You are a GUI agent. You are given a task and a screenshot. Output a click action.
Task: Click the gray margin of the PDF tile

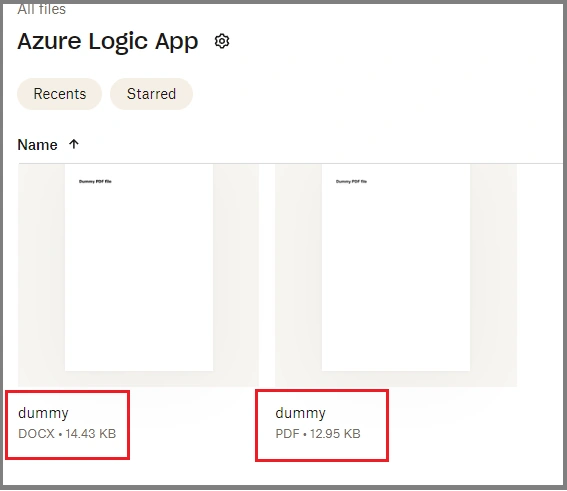pos(493,275)
